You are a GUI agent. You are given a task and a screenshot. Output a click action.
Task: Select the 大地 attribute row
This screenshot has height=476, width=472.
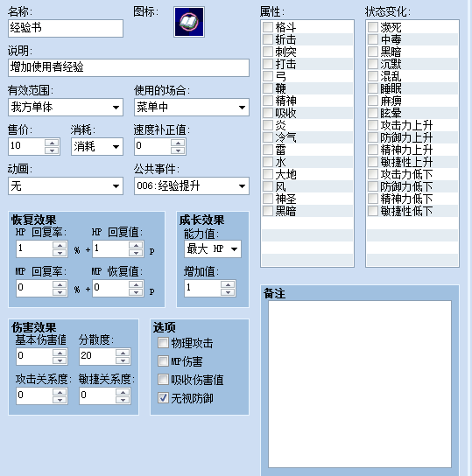[307, 174]
